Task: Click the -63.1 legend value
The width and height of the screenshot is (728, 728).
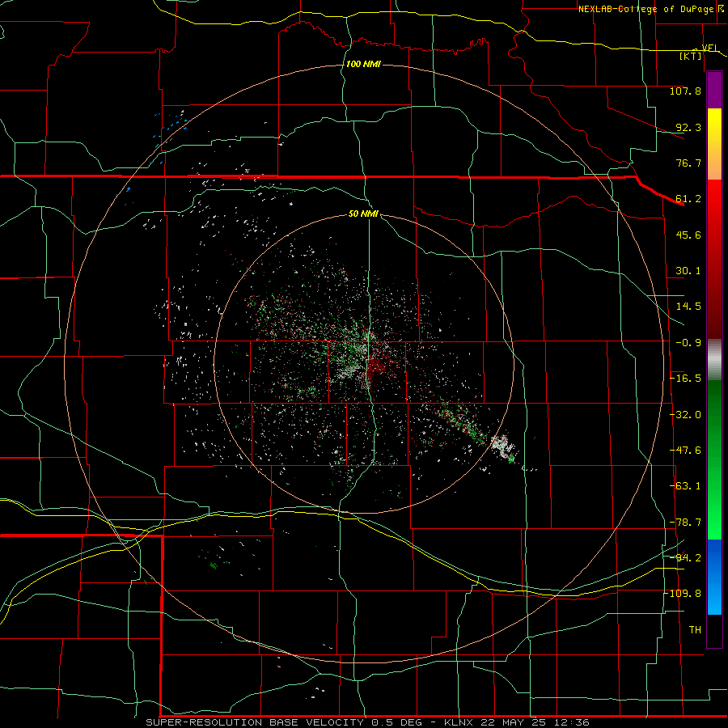Action: click(x=685, y=486)
